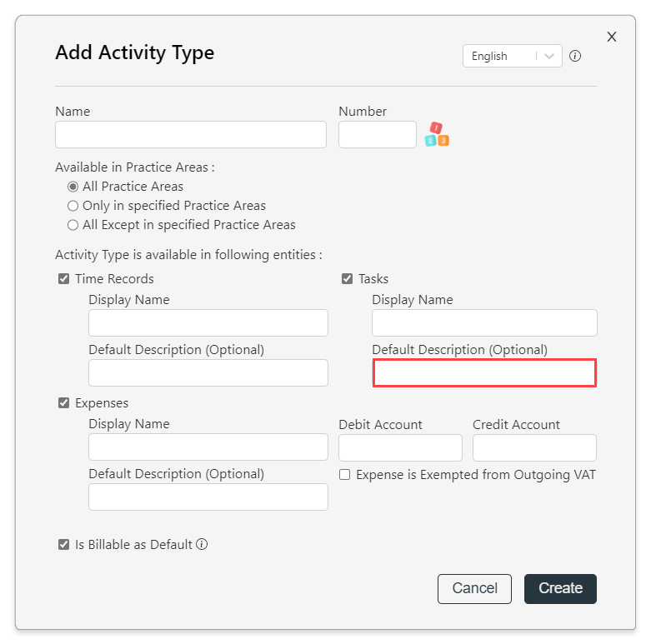
Task: Select All Except in specified Practice Areas
Action: click(x=73, y=225)
